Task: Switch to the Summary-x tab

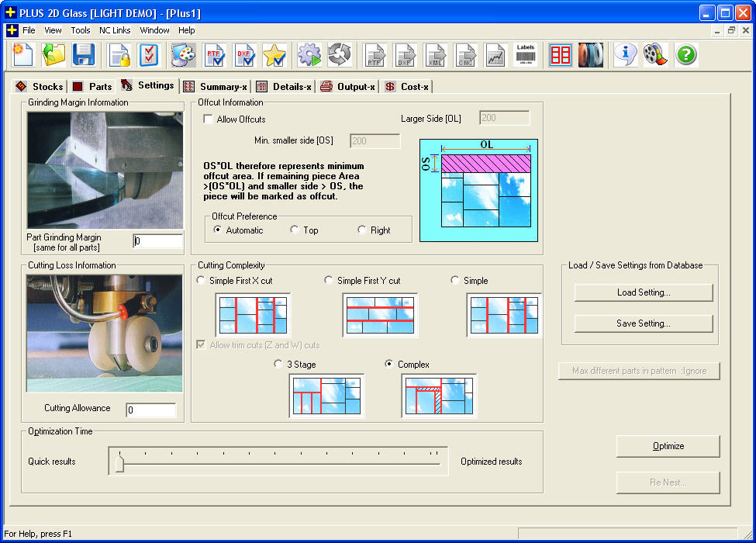Action: (x=216, y=87)
